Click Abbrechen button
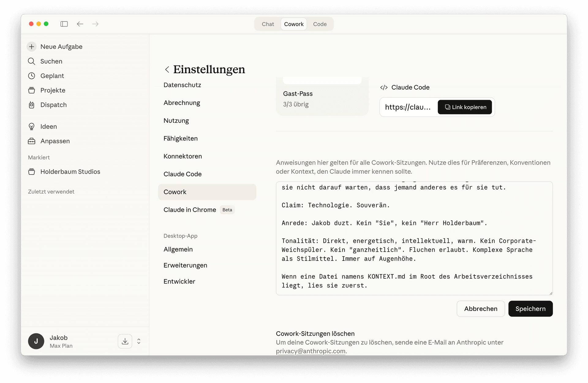This screenshot has height=383, width=588. click(481, 309)
